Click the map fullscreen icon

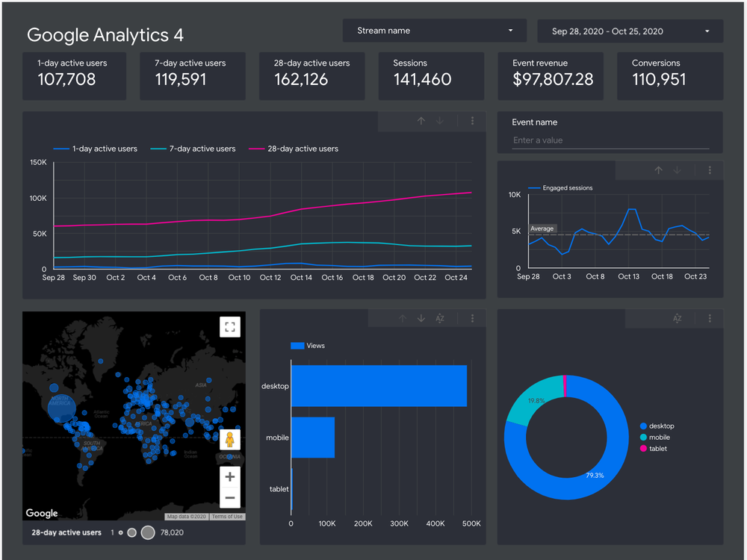[229, 326]
